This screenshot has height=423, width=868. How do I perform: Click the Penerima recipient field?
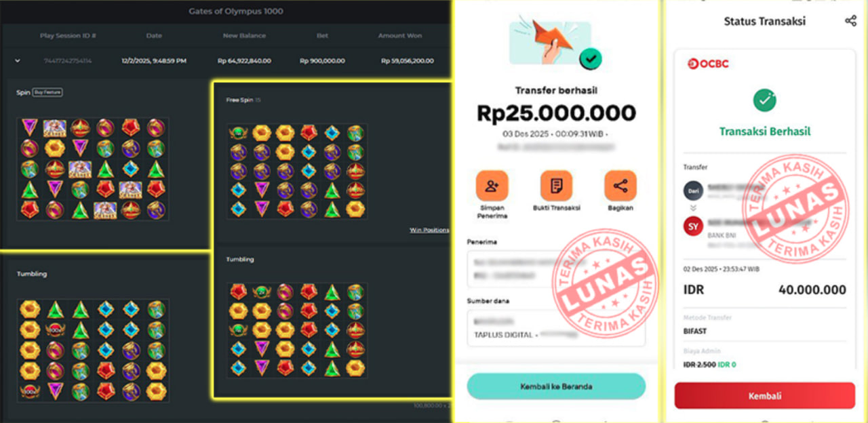tap(556, 268)
